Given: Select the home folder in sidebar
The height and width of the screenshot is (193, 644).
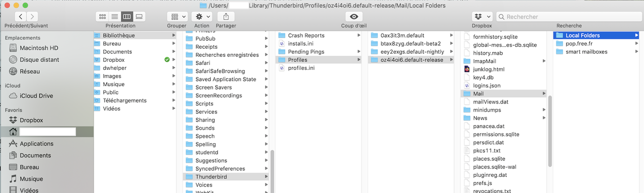Looking at the screenshot, I should [x=47, y=132].
